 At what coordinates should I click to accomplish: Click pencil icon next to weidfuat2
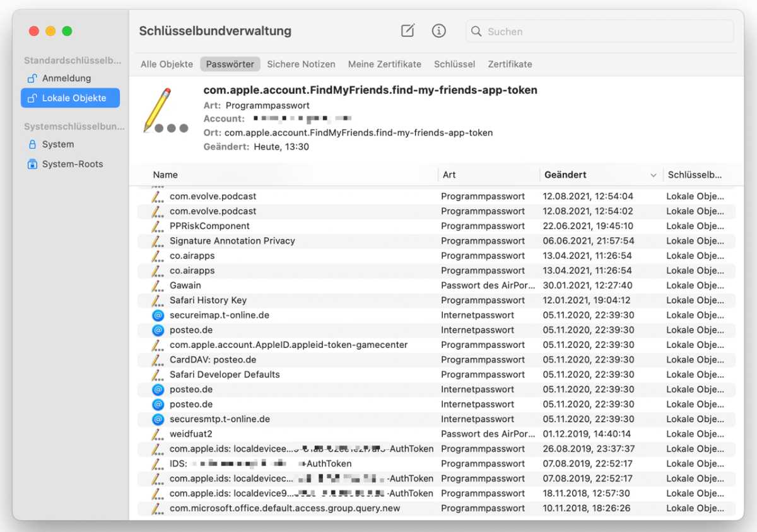(158, 434)
